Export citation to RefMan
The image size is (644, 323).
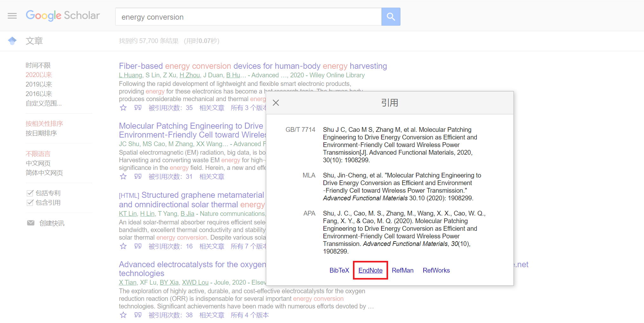(403, 270)
